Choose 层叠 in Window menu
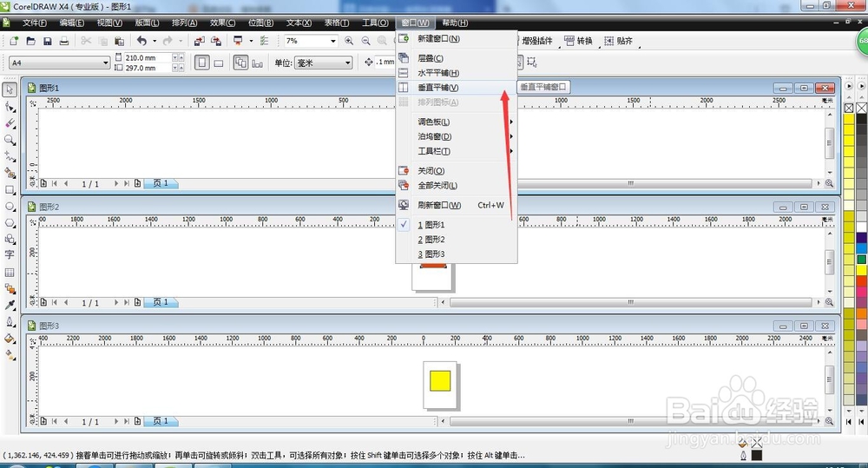Screen dimensions: 868x468 (457, 58)
